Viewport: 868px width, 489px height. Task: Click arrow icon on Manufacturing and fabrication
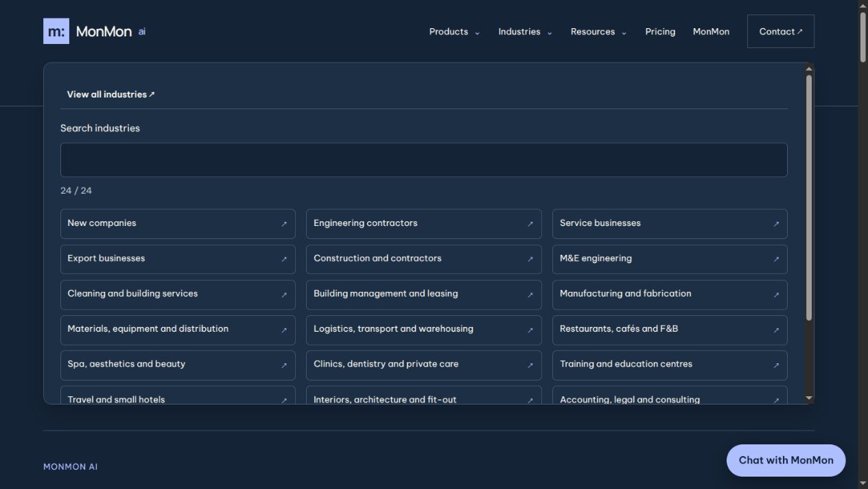coord(776,295)
